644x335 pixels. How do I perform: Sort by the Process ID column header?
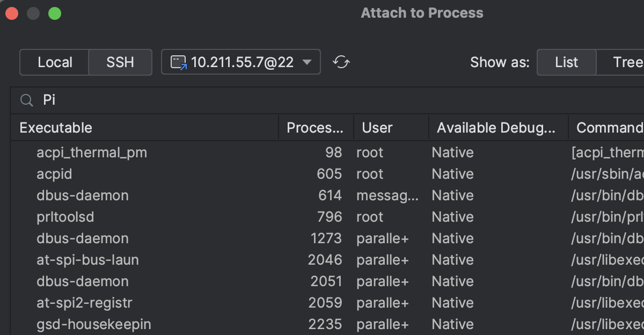tap(315, 128)
